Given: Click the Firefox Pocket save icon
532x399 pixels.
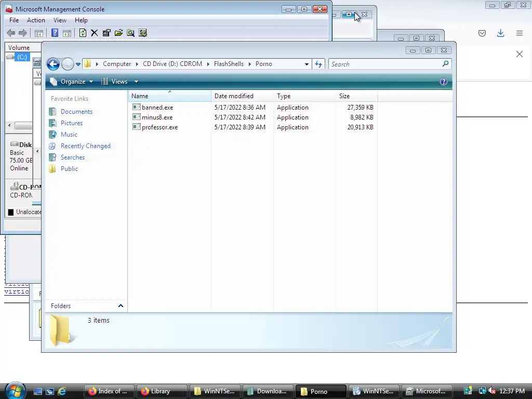Looking at the screenshot, I should (482, 33).
